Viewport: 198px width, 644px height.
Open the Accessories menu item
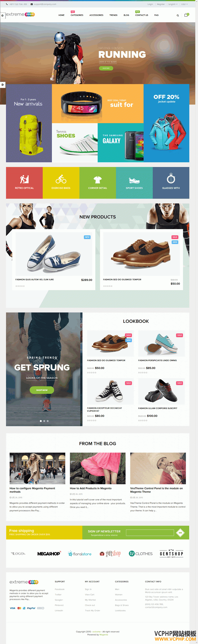coord(96,15)
